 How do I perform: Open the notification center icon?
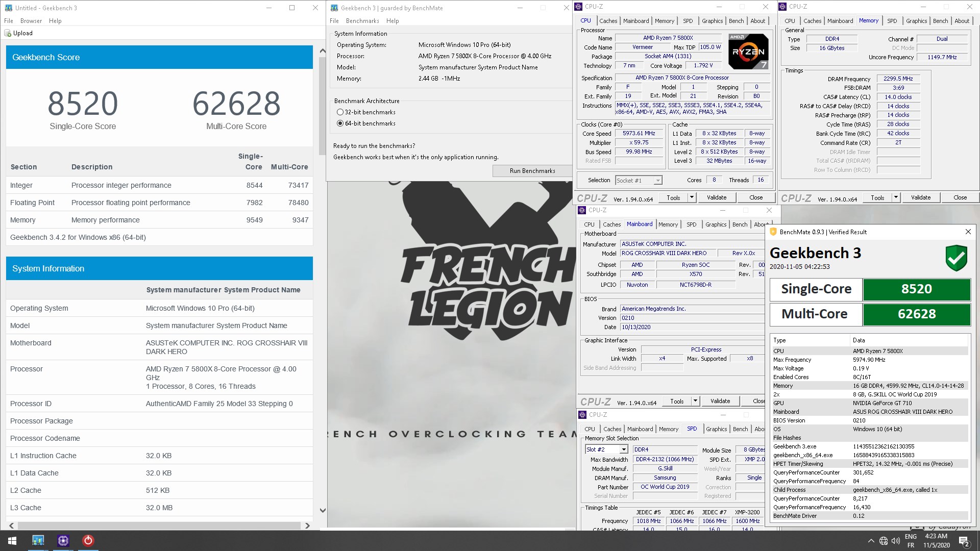click(964, 541)
